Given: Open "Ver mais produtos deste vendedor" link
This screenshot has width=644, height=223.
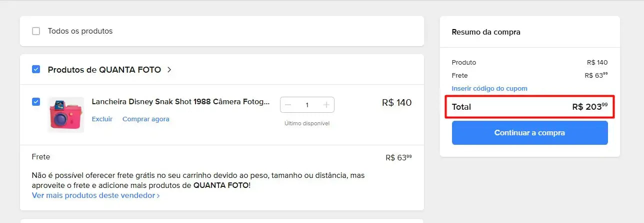Looking at the screenshot, I should 93,195.
